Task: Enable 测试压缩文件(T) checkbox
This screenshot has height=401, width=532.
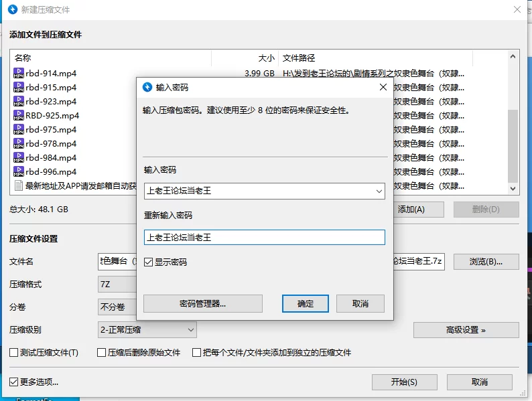Action: click(x=13, y=353)
